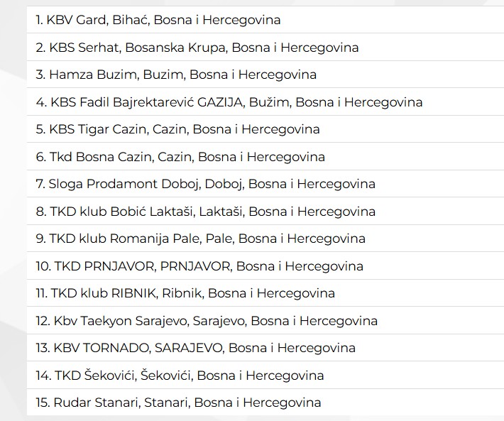Click the word GAZIJA in row four
This screenshot has width=504, height=421.
coord(219,102)
